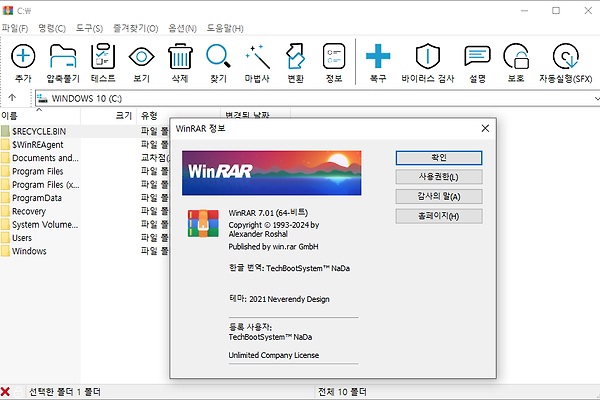Open the 파일(F) menu
600x400 pixels.
pyautogui.click(x=15, y=28)
